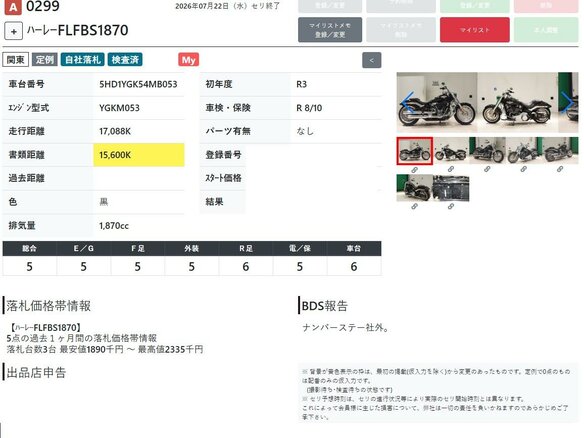The image size is (584, 438).
Task: Open the link icon under the third thumbnail
Action: click(487, 169)
